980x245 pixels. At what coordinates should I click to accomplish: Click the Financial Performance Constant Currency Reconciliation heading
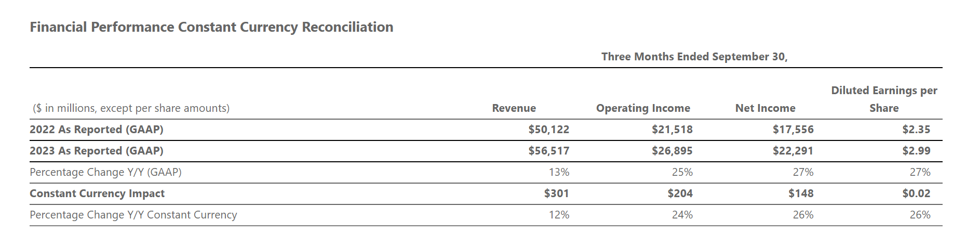coord(211,27)
